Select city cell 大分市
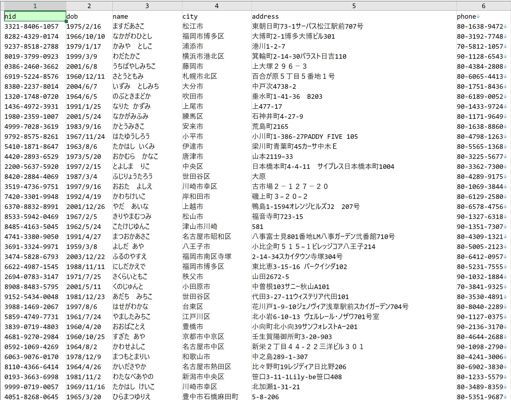Viewport: 511px width, 400px height. pos(216,86)
